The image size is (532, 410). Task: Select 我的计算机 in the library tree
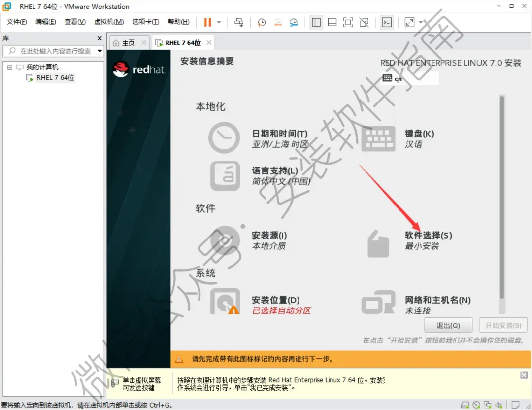pyautogui.click(x=42, y=67)
